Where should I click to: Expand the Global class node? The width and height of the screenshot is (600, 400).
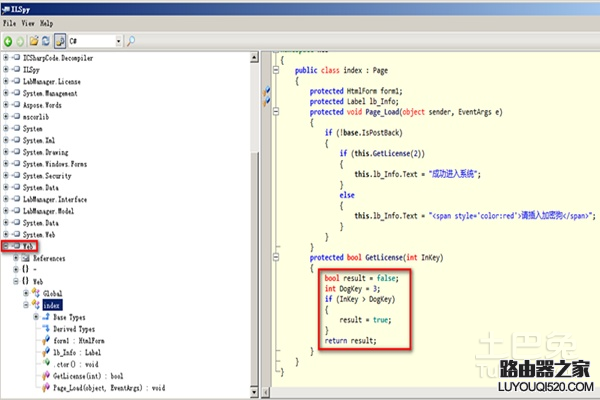26,293
